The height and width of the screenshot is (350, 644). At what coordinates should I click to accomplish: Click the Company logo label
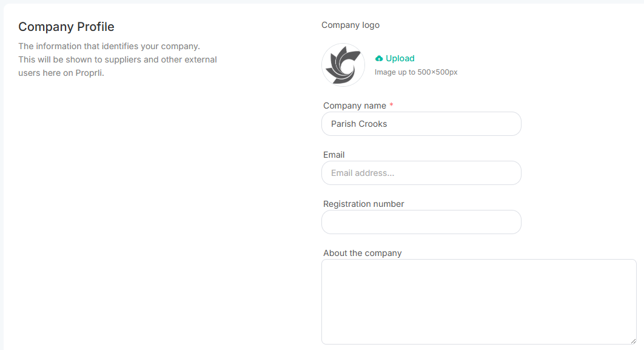[x=351, y=25]
